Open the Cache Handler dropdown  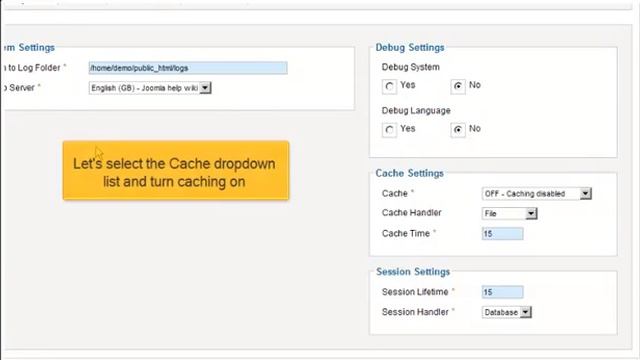pos(509,213)
